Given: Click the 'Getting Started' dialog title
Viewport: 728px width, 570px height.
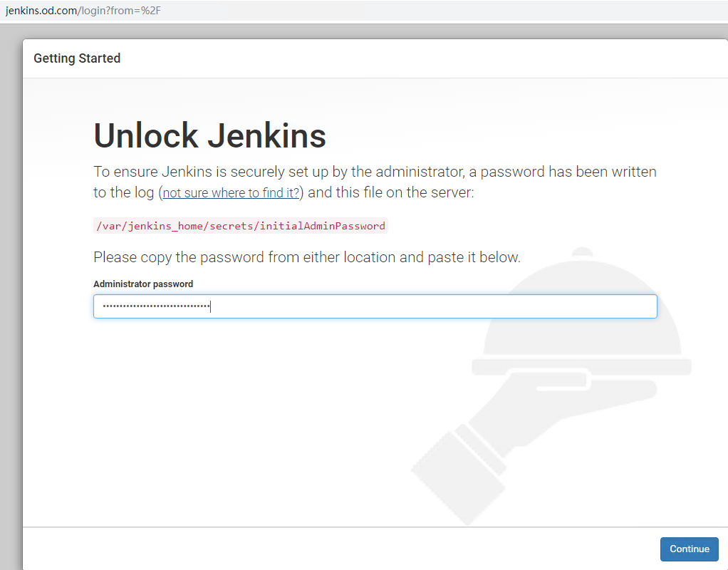Looking at the screenshot, I should (x=77, y=58).
